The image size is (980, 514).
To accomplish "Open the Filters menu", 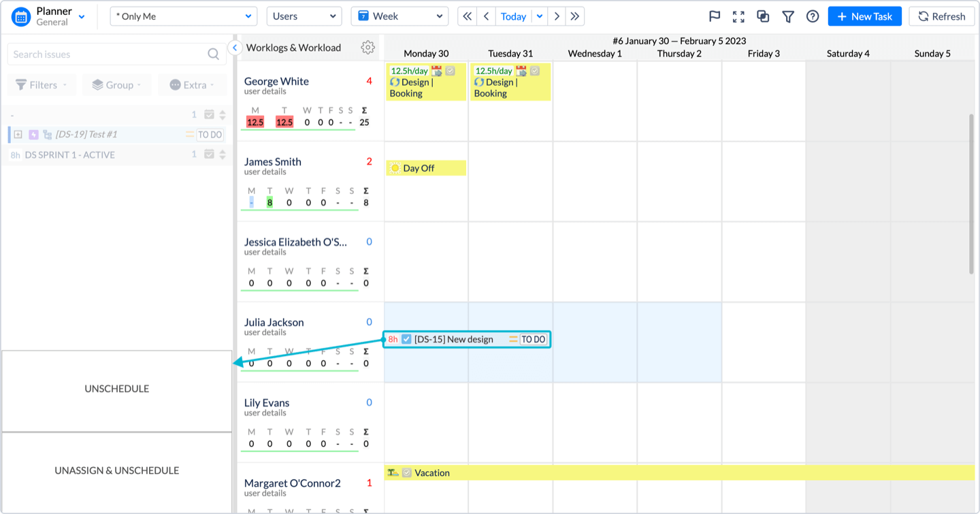I will 42,85.
